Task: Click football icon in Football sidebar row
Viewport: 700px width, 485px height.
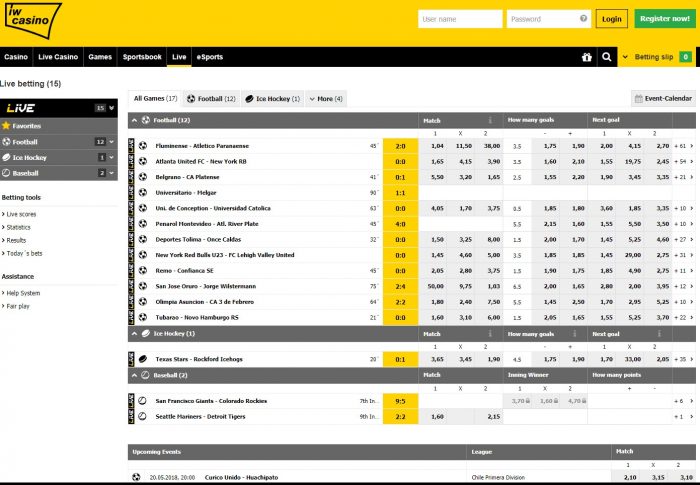Action: click(x=6, y=142)
